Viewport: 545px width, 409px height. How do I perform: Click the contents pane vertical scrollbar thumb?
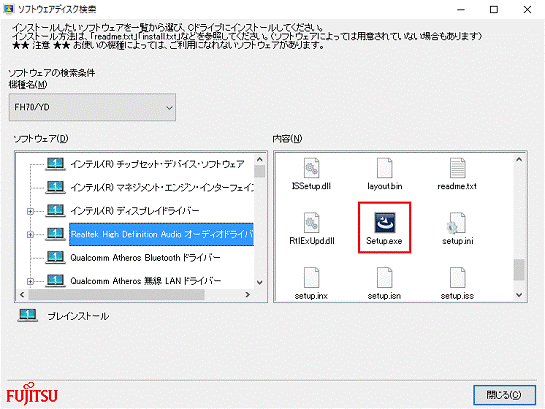pos(519,269)
